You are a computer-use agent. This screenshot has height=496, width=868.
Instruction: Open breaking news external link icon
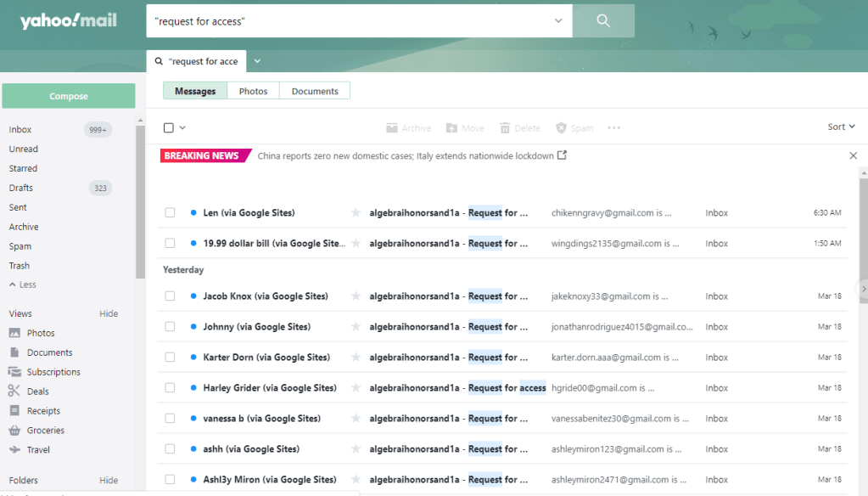point(562,155)
